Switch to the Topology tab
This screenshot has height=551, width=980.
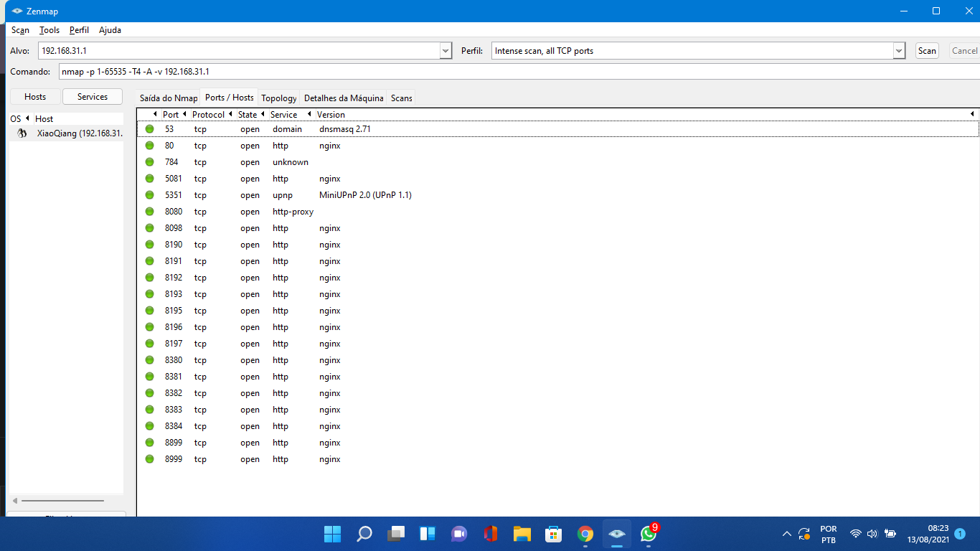[279, 98]
